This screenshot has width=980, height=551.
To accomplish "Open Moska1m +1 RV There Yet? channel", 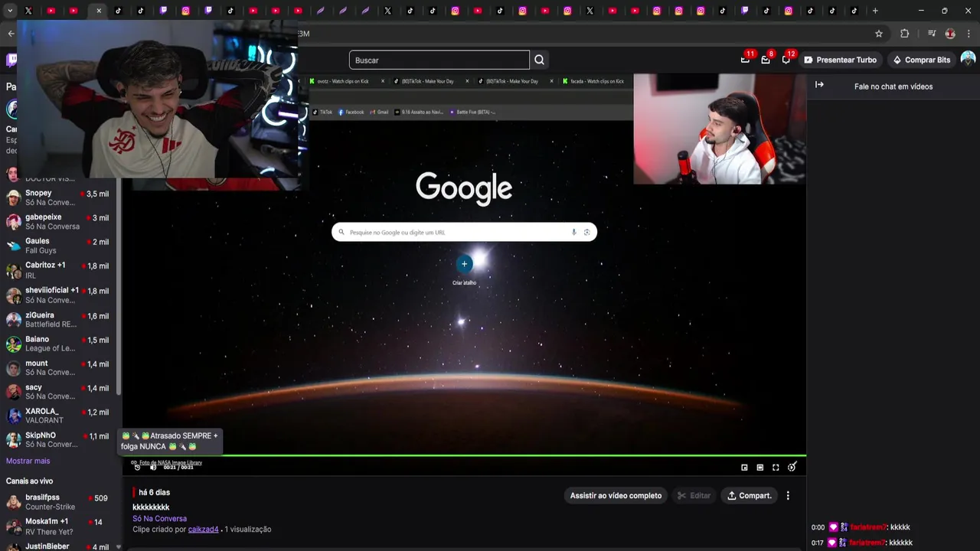I will [60, 527].
